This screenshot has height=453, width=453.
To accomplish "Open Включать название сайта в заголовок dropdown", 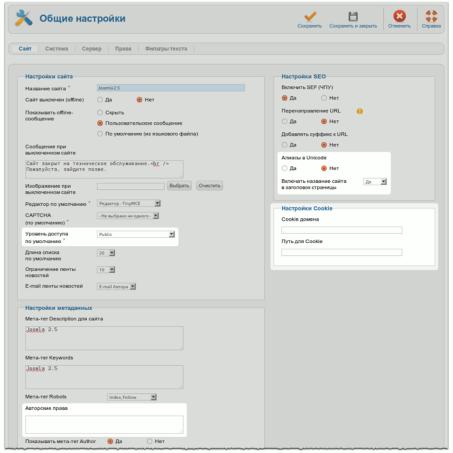I will click(x=375, y=182).
